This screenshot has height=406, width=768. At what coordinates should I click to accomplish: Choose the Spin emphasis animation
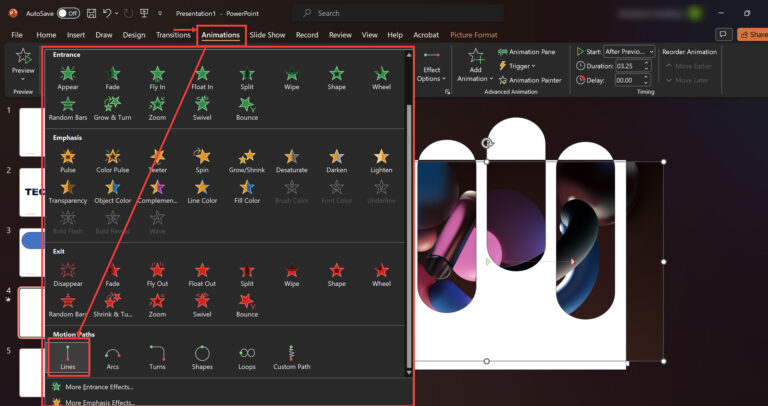tap(202, 161)
